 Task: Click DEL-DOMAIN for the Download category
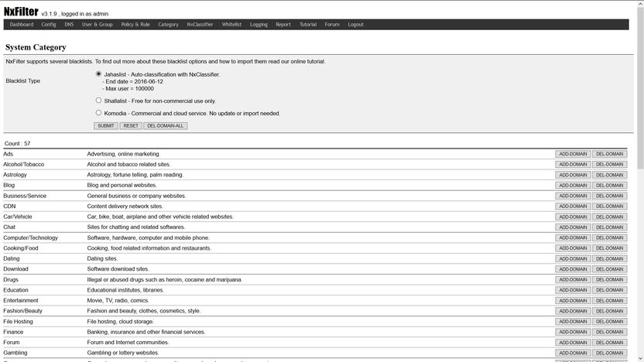tap(609, 269)
